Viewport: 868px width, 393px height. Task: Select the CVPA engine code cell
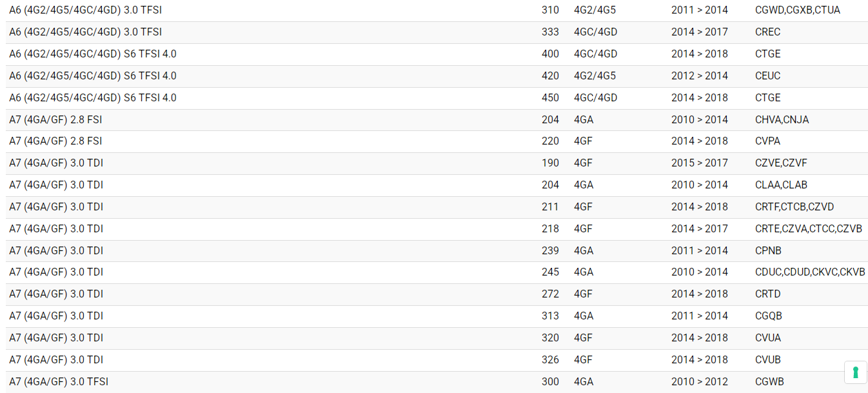(767, 141)
